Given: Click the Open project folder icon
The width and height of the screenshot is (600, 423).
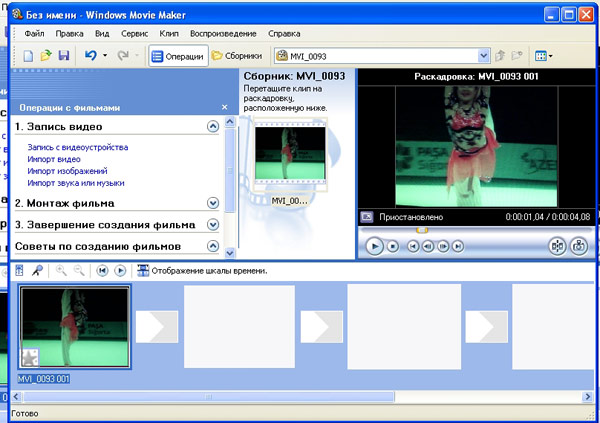Looking at the screenshot, I should [46, 57].
